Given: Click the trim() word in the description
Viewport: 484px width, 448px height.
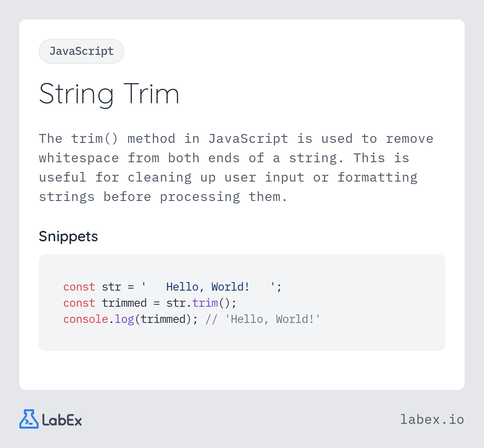Looking at the screenshot, I should point(95,139).
